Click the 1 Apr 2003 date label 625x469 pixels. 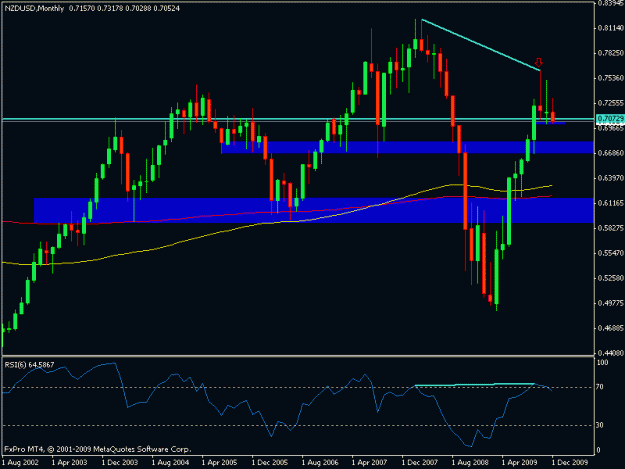coord(70,463)
